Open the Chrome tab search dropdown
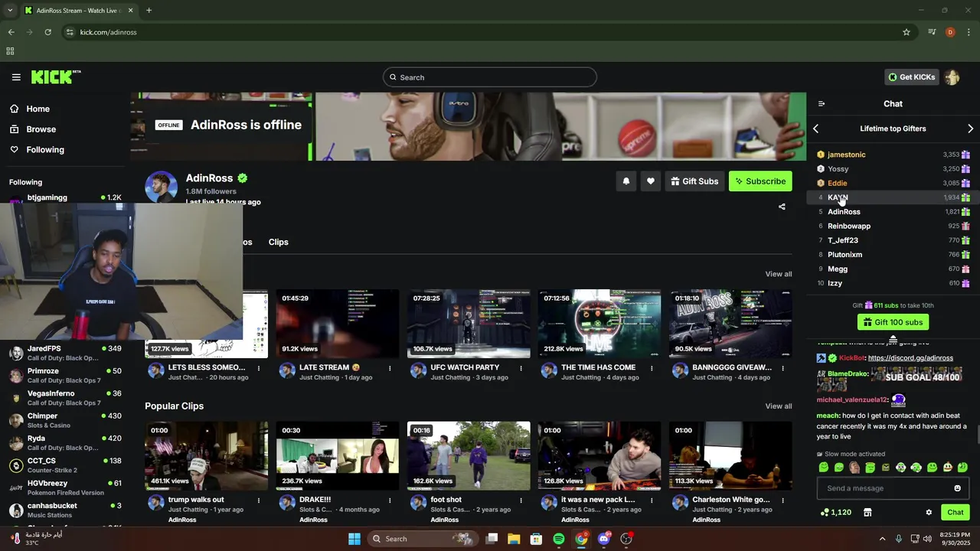Screen dimensions: 980x551 click(10, 11)
